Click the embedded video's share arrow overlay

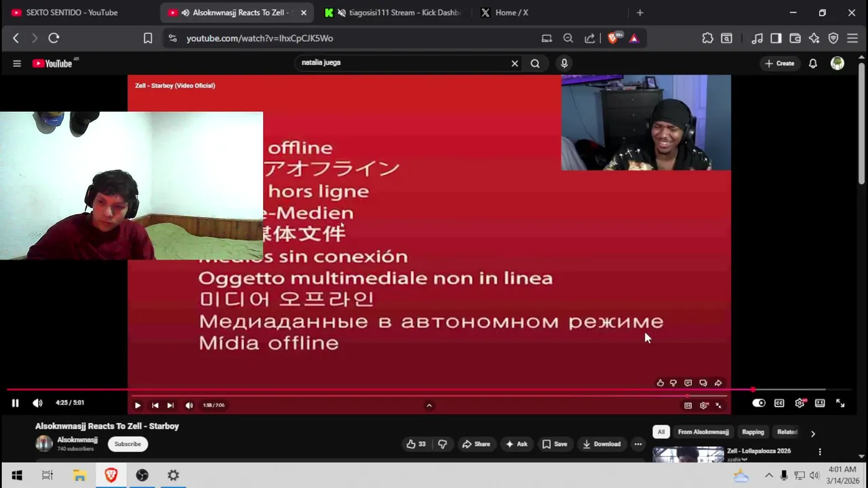(718, 383)
